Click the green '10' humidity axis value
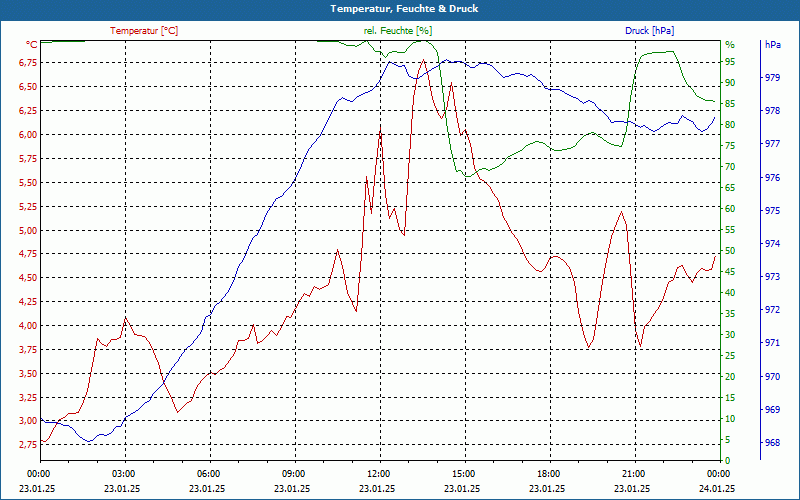Image resolution: width=800 pixels, height=500 pixels. [730, 419]
